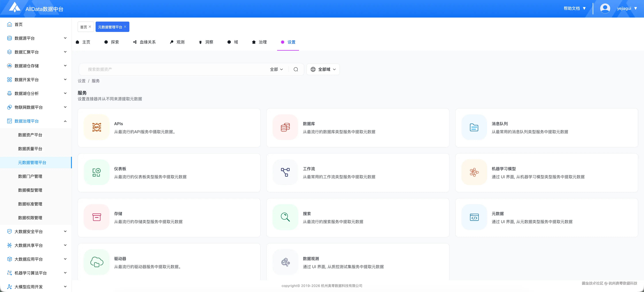Click the 服务 breadcrumb text
The width and height of the screenshot is (644, 292).
tap(95, 81)
